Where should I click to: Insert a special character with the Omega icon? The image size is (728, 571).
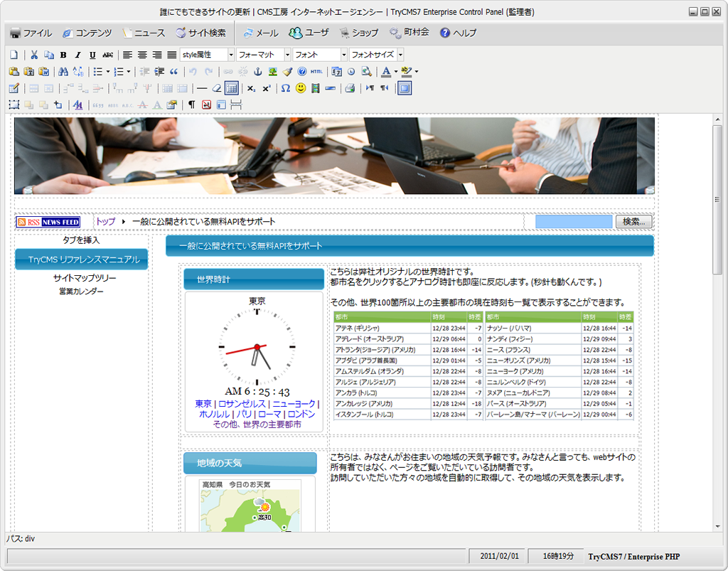[285, 89]
